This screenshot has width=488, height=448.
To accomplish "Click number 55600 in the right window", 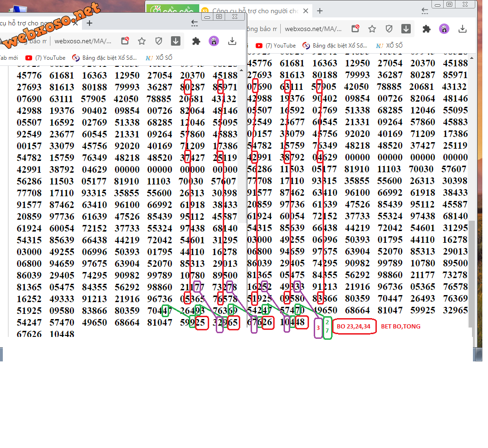I will tap(390, 181).
